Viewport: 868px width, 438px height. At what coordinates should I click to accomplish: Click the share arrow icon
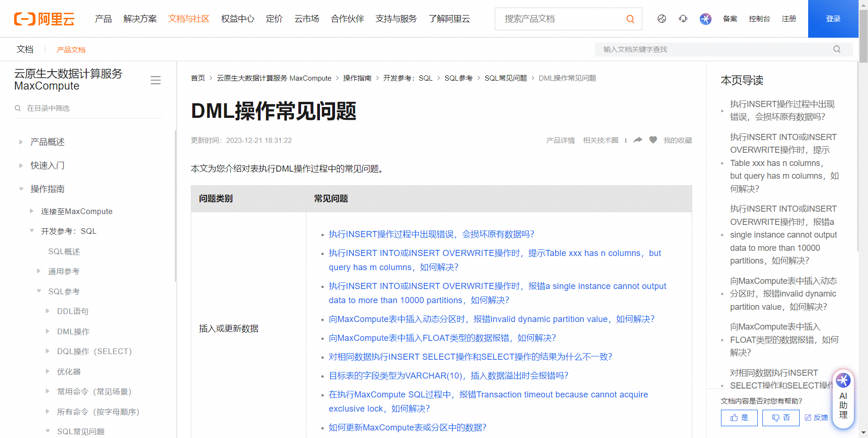tap(638, 140)
